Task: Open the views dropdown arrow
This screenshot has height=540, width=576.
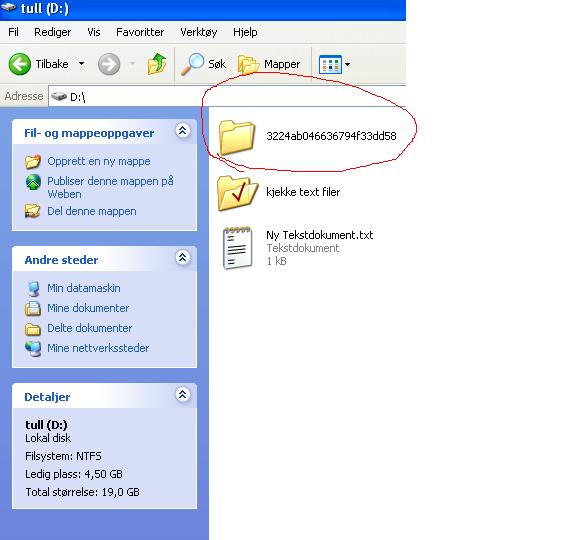Action: (x=348, y=65)
